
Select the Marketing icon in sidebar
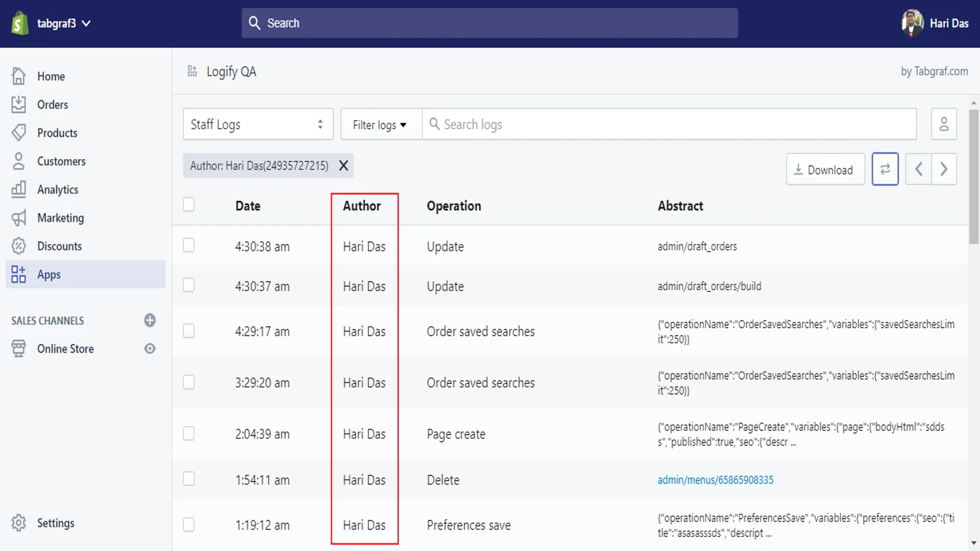tap(19, 217)
